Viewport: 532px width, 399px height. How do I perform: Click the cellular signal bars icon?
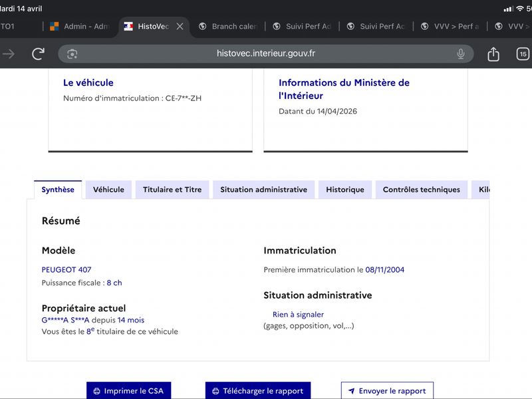click(x=508, y=9)
